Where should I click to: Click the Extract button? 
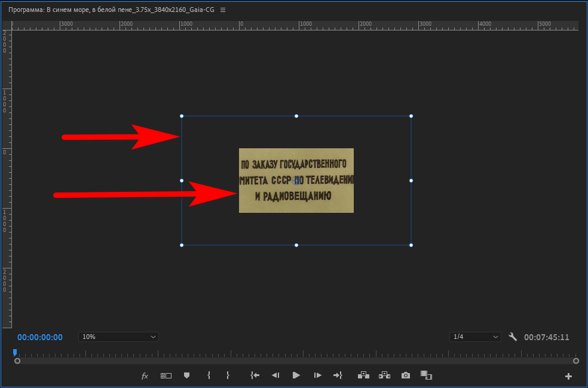coord(385,375)
